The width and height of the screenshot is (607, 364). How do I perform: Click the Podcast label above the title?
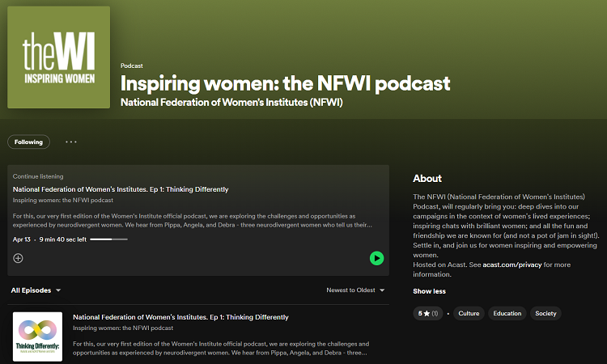(132, 66)
